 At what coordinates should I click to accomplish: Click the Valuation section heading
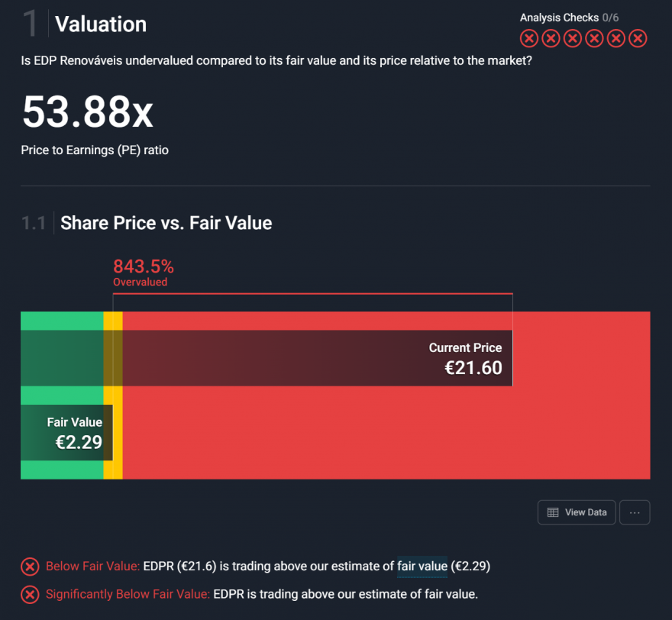[101, 24]
